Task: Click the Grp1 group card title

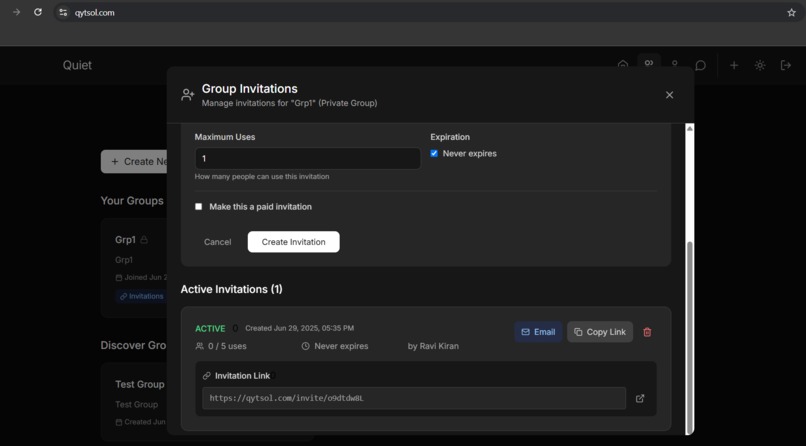Action: 125,240
